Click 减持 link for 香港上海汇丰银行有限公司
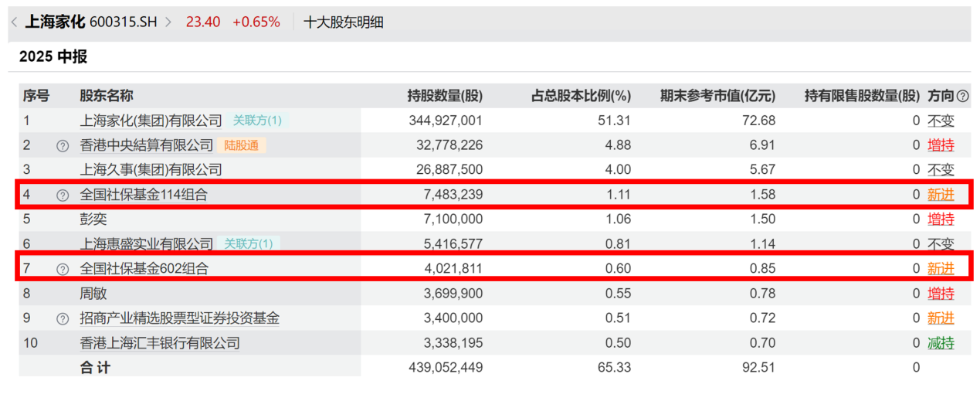 tap(941, 343)
